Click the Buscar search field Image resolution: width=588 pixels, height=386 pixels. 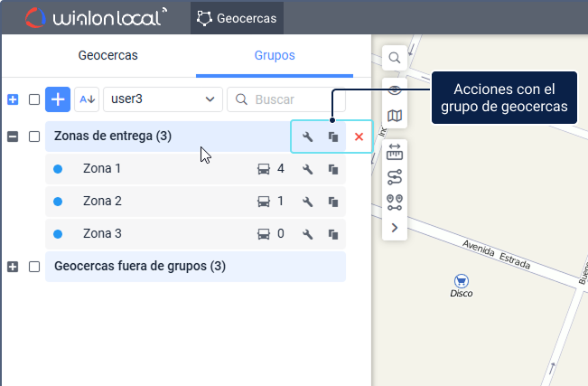pyautogui.click(x=285, y=99)
